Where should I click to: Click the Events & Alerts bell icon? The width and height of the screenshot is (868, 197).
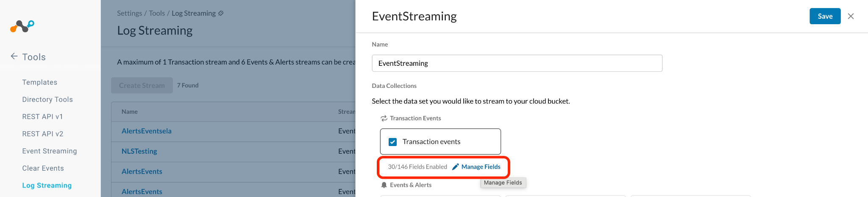[384, 185]
